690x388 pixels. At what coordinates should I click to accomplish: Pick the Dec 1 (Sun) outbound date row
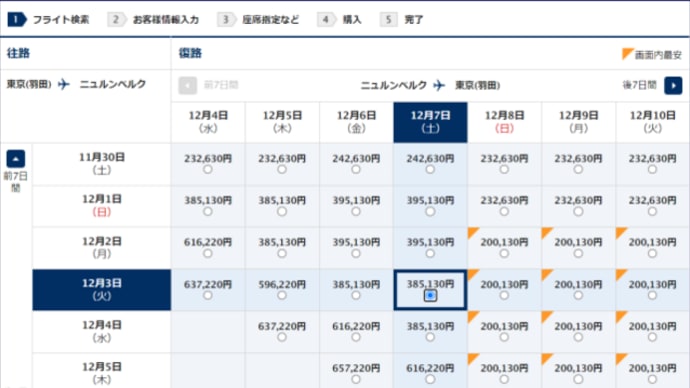coord(102,206)
